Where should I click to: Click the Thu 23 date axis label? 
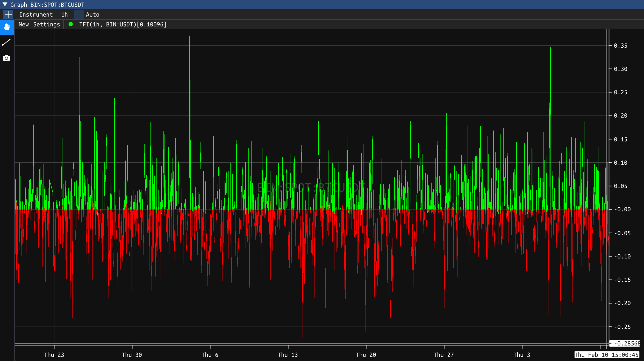click(x=54, y=355)
